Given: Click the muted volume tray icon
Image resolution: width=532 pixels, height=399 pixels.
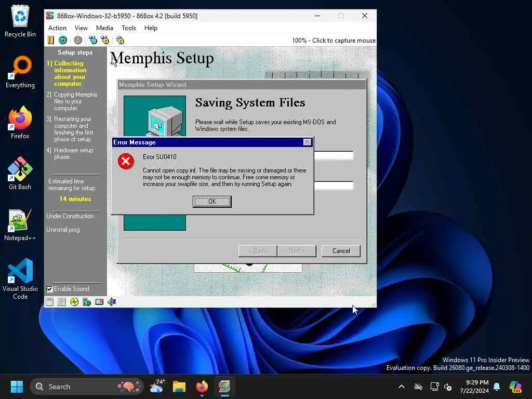Looking at the screenshot, I should (448, 387).
